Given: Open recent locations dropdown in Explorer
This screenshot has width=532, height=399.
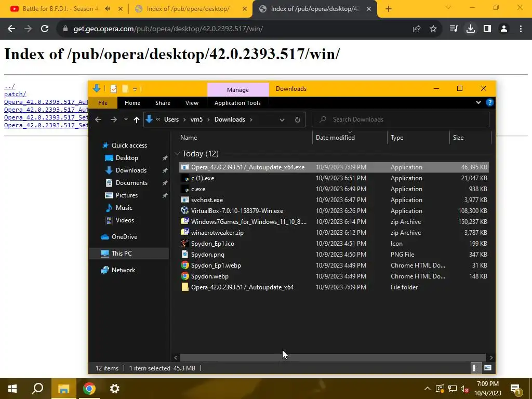Looking at the screenshot, I should pos(126,119).
